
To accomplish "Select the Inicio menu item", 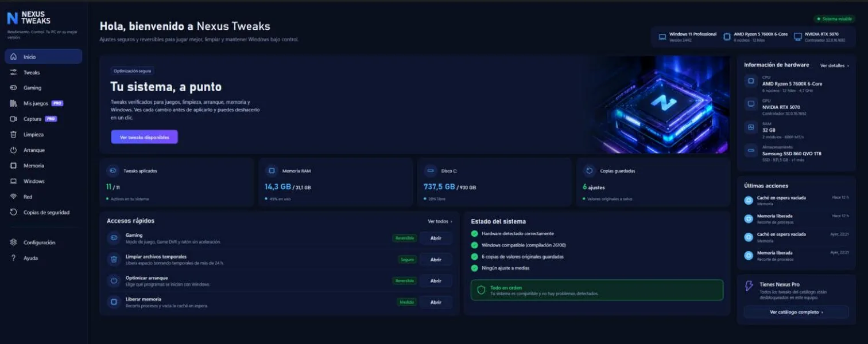I will point(44,57).
